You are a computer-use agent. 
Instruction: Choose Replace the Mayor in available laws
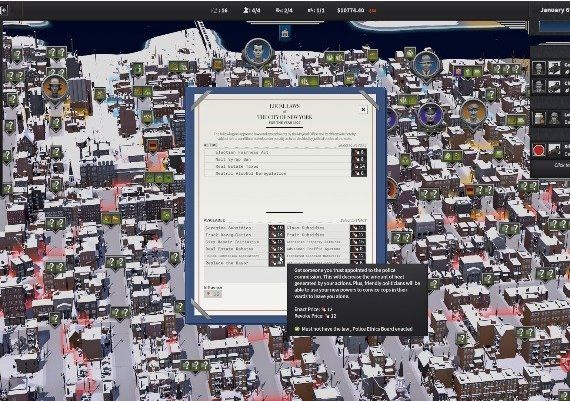click(x=236, y=263)
